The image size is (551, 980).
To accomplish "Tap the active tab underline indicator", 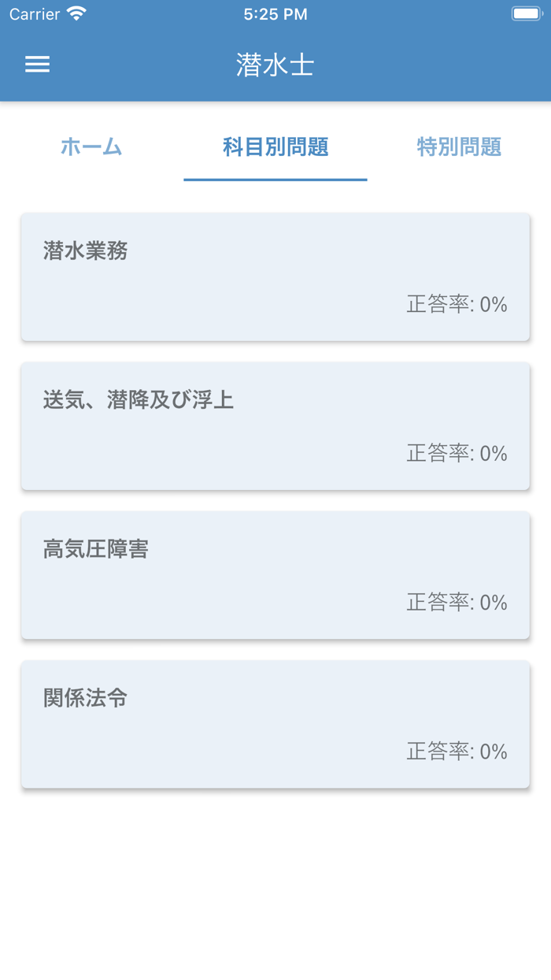I will pyautogui.click(x=275, y=180).
